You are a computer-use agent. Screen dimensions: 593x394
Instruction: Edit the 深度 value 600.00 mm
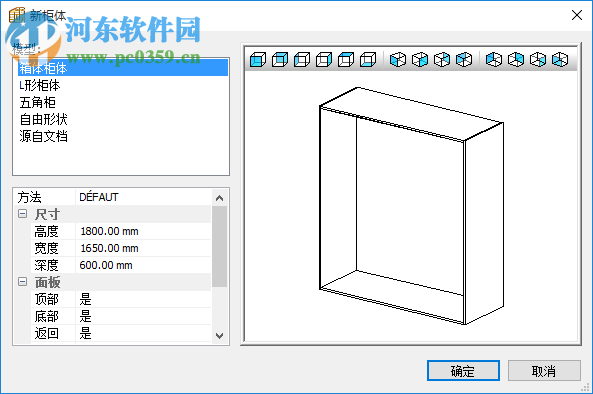pyautogui.click(x=143, y=265)
